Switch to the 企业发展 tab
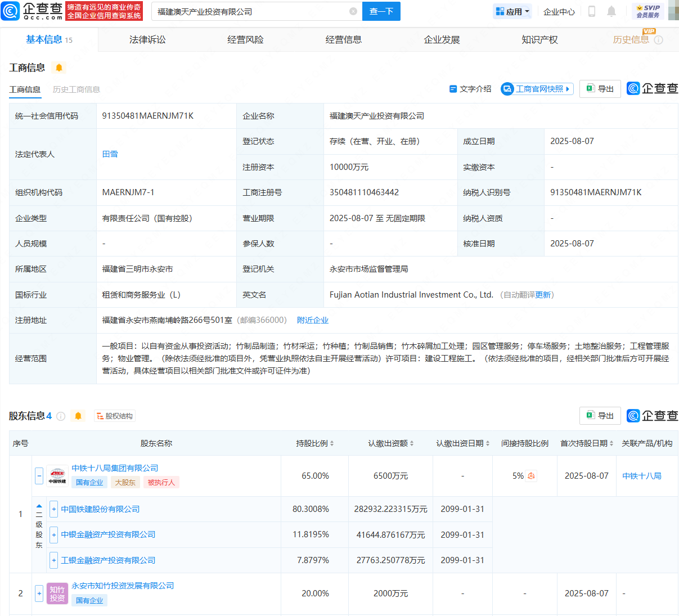 442,39
